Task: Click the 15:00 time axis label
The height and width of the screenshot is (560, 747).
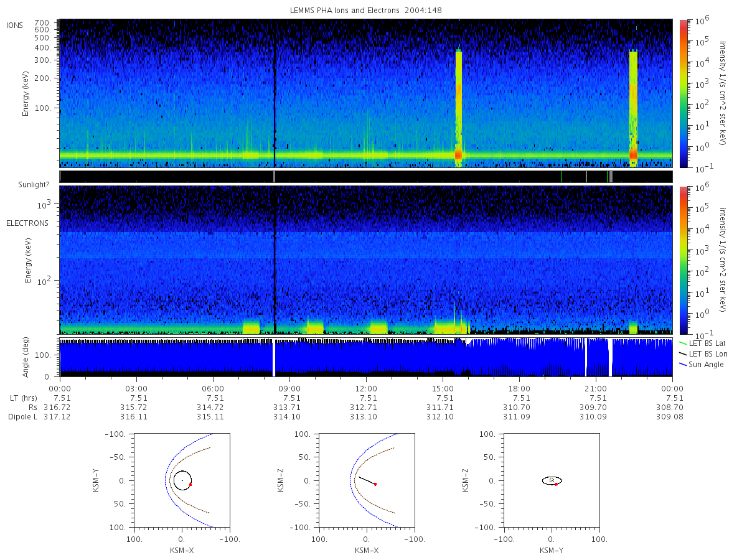Action: [443, 388]
